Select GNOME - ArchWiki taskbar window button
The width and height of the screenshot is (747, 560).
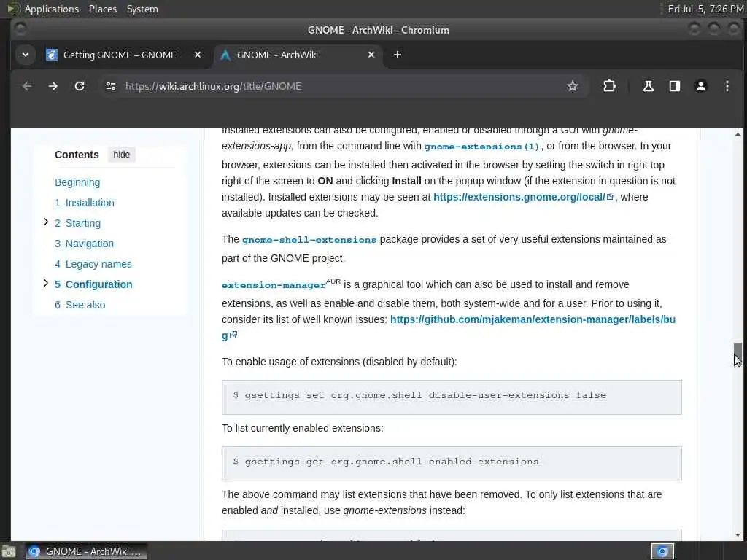click(86, 551)
